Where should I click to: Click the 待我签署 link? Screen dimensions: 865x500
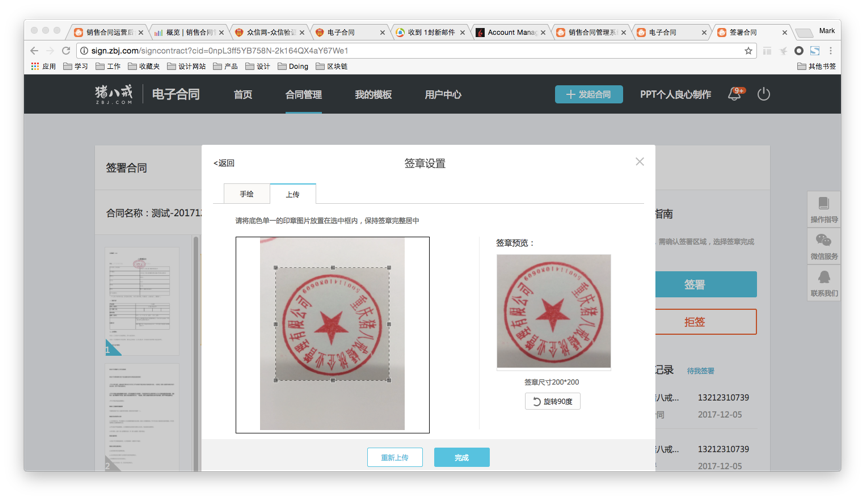coord(700,371)
